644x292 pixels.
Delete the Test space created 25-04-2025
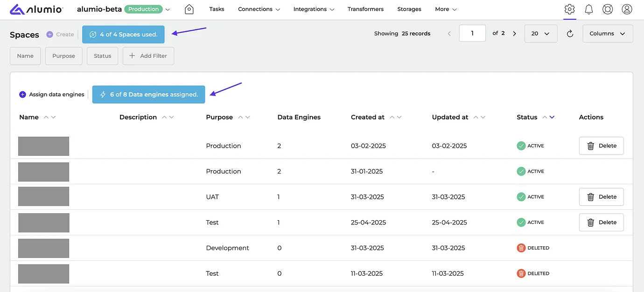[x=601, y=222]
